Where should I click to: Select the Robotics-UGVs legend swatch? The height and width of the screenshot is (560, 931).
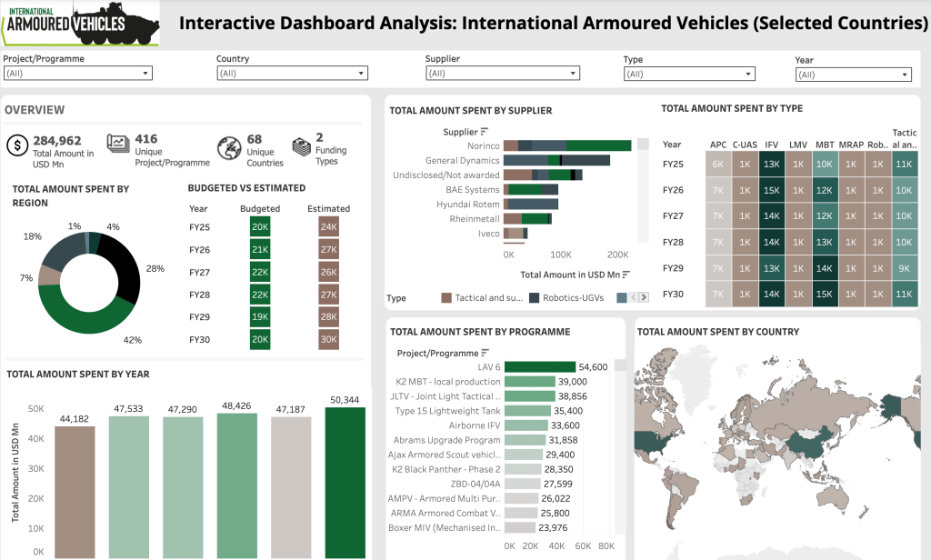click(534, 297)
